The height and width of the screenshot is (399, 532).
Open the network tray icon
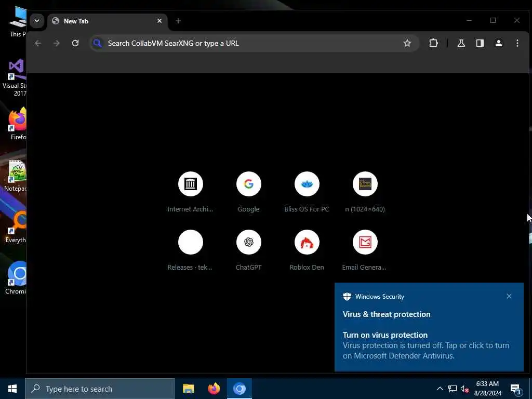pos(453,389)
